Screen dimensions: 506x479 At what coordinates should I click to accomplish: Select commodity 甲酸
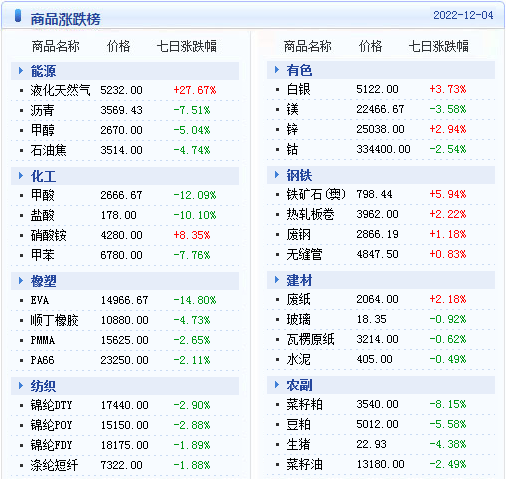(x=42, y=195)
